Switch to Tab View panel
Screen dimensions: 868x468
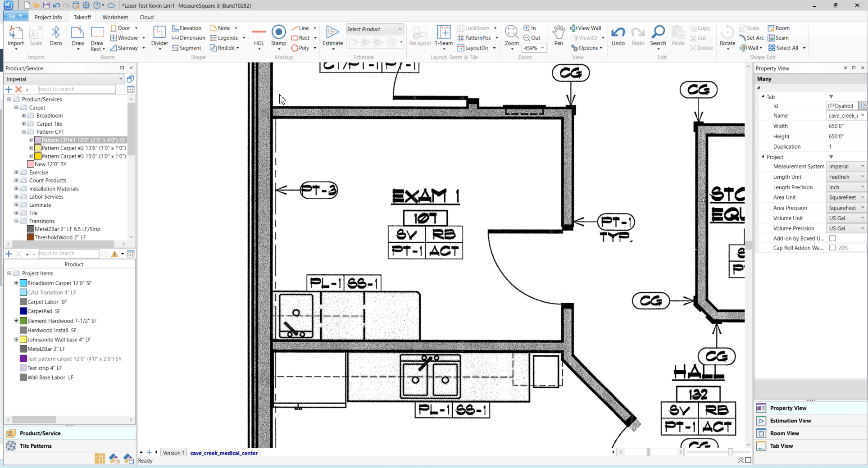coord(811,446)
